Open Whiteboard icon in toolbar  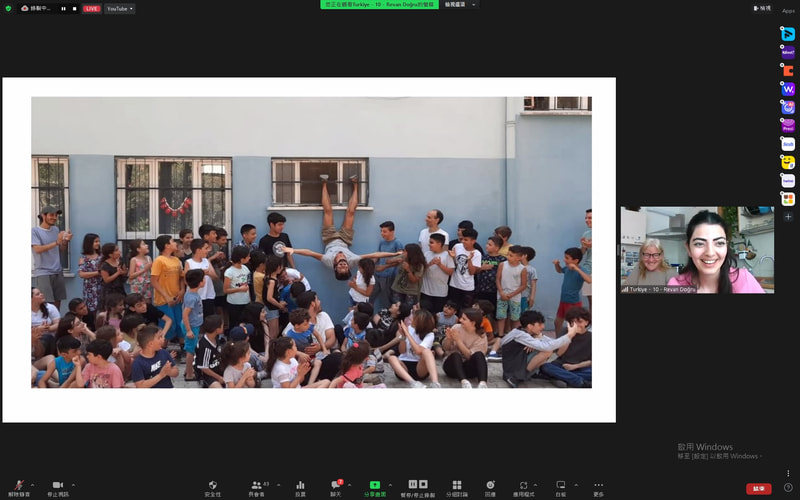pyautogui.click(x=561, y=488)
